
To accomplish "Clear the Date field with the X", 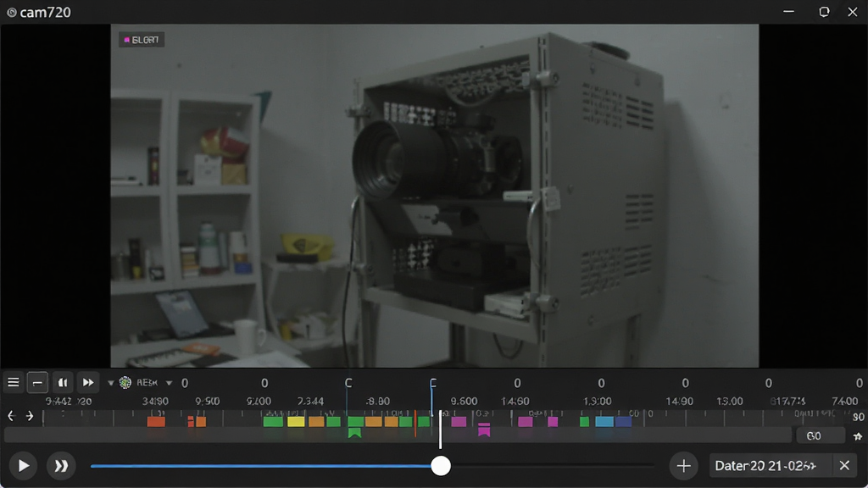I will coord(844,466).
